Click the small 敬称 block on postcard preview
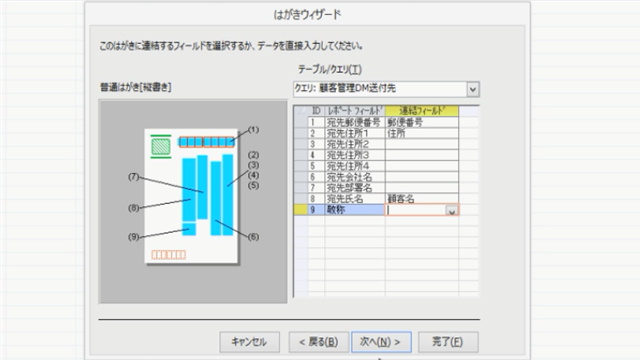Screen dimensions: 640x360 tap(189, 229)
